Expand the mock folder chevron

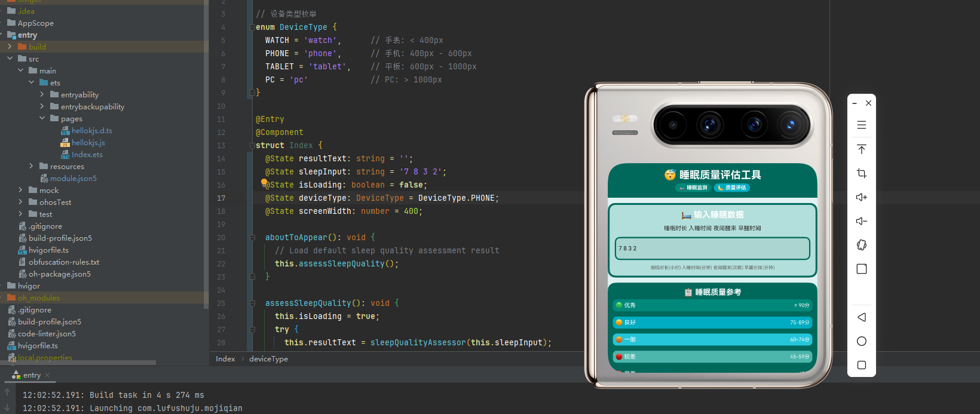coord(20,190)
